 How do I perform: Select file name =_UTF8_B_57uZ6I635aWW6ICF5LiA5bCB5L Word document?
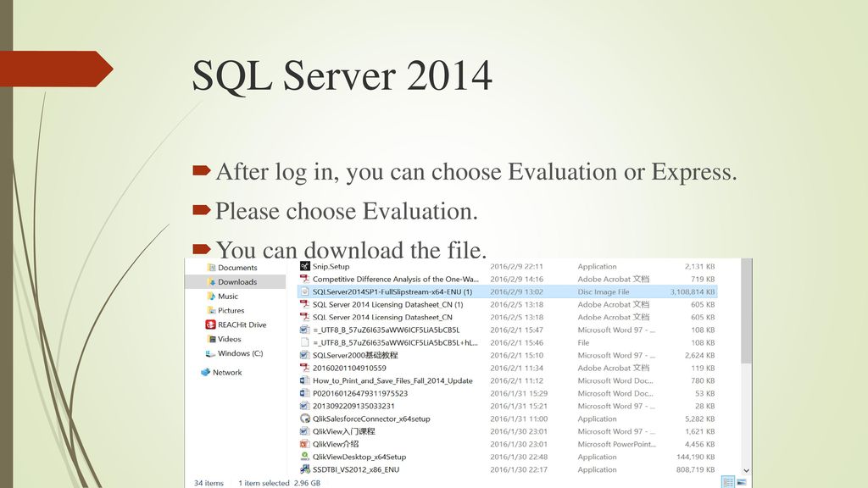(386, 330)
